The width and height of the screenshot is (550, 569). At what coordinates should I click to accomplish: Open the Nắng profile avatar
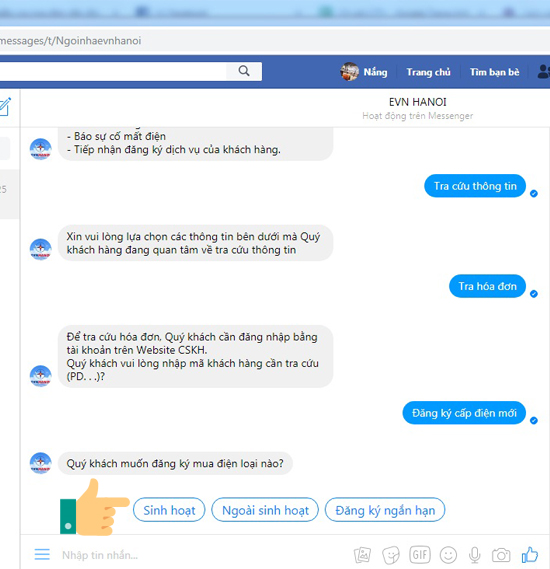click(x=349, y=71)
